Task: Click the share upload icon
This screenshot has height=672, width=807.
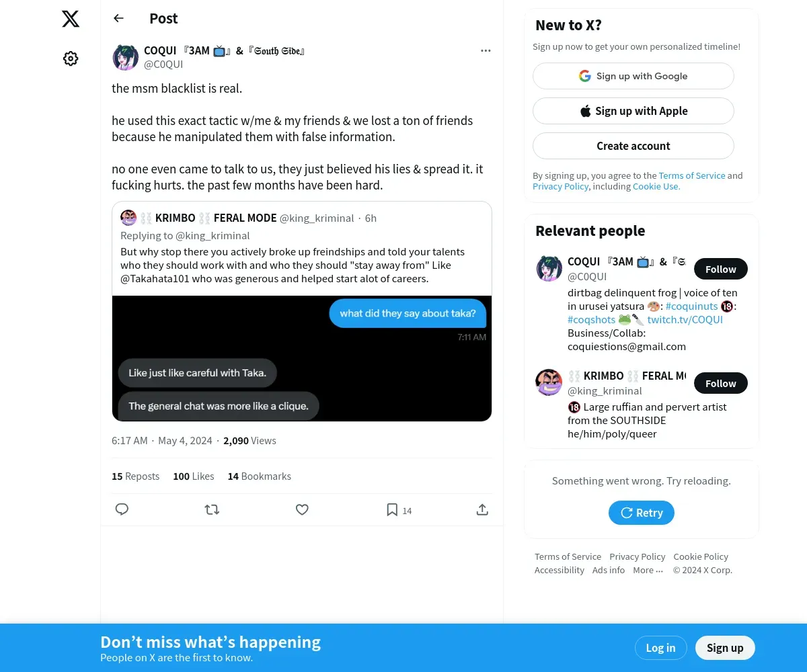Action: click(482, 509)
